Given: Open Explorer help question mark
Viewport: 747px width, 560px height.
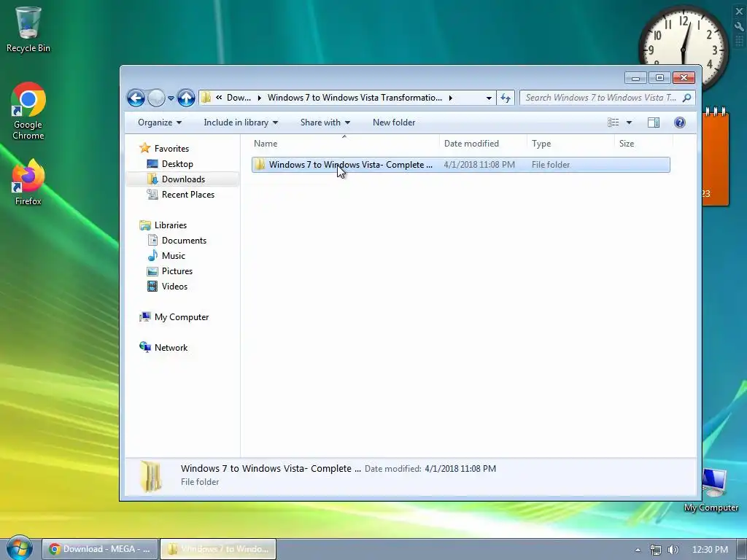Looking at the screenshot, I should (x=680, y=122).
